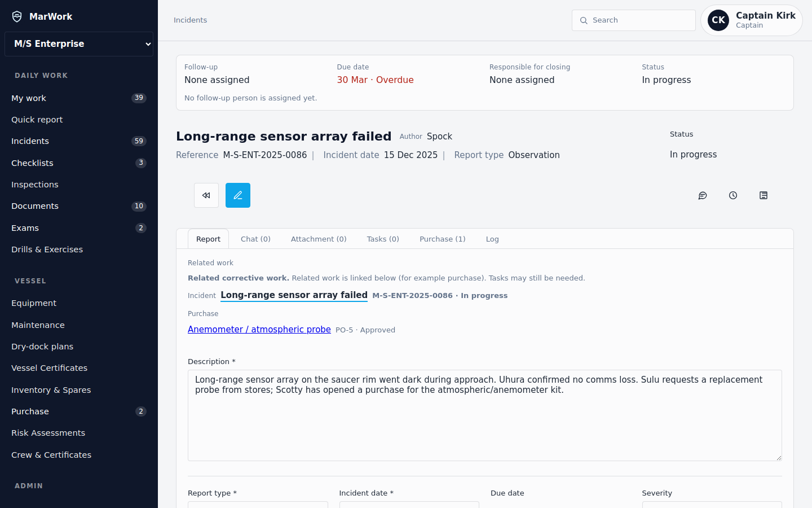The width and height of the screenshot is (812, 508).
Task: Open Documents in the sidebar
Action: tap(79, 206)
